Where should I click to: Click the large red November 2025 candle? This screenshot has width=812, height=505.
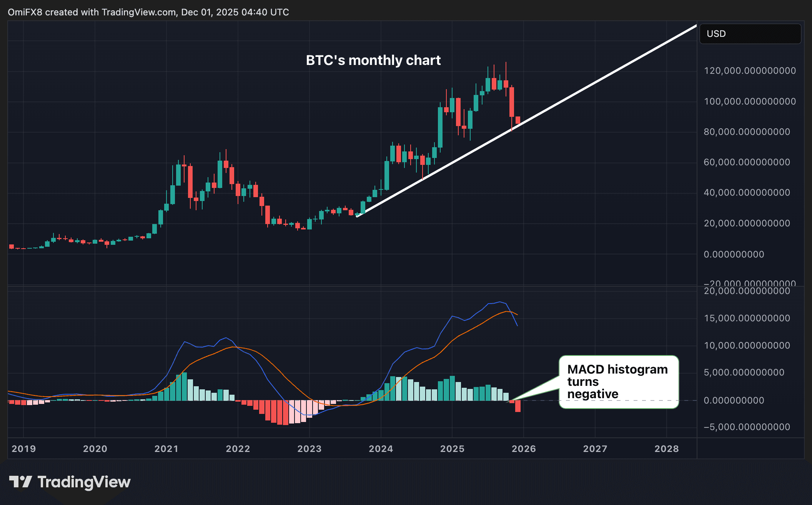point(512,102)
